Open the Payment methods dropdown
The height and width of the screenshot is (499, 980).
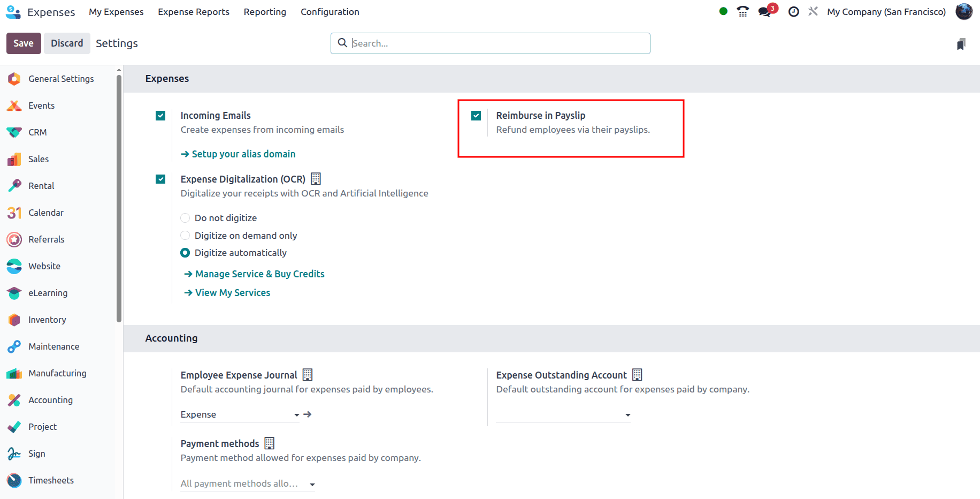coord(312,483)
